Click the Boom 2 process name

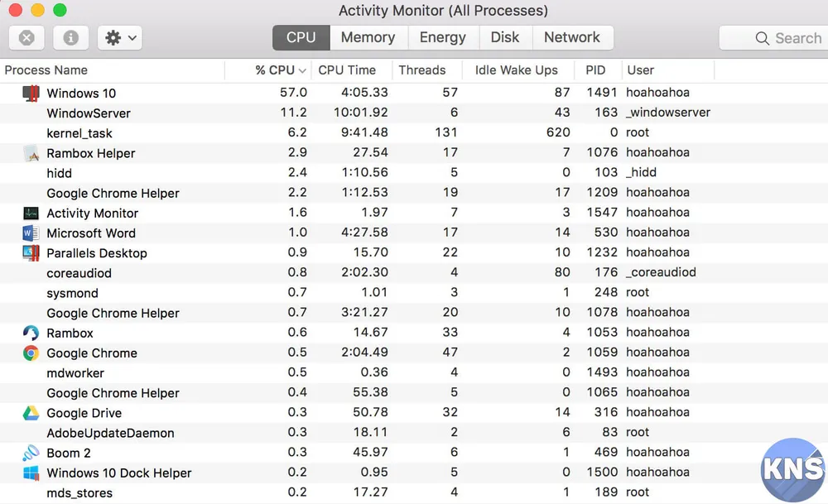click(69, 454)
